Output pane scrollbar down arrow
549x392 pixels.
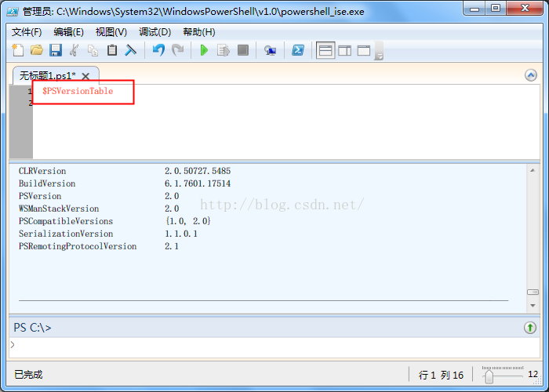pyautogui.click(x=533, y=306)
